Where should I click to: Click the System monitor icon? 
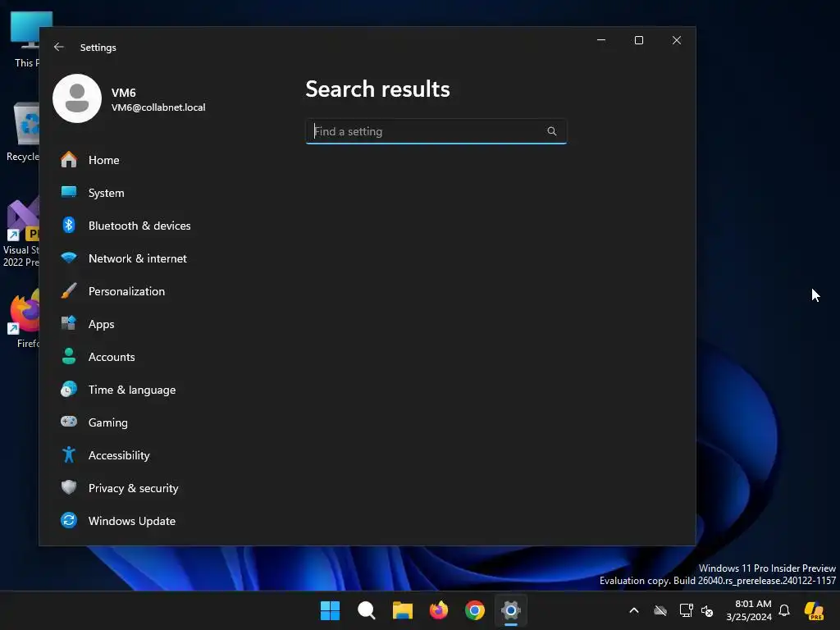point(69,192)
